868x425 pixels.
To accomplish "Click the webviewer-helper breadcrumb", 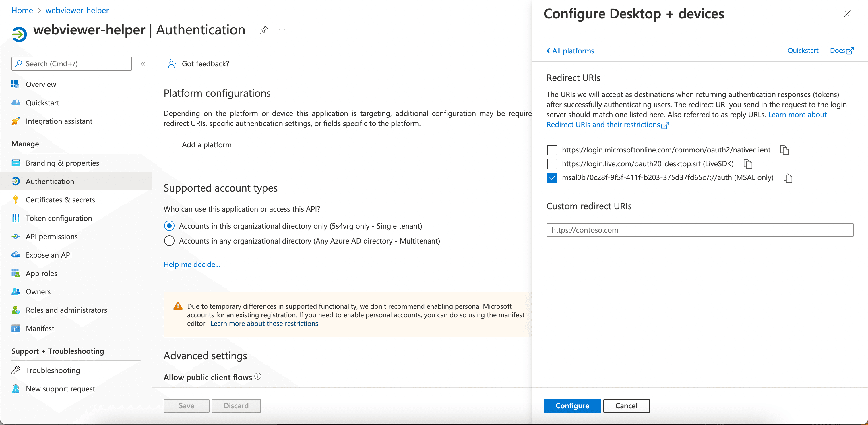I will pos(77,10).
